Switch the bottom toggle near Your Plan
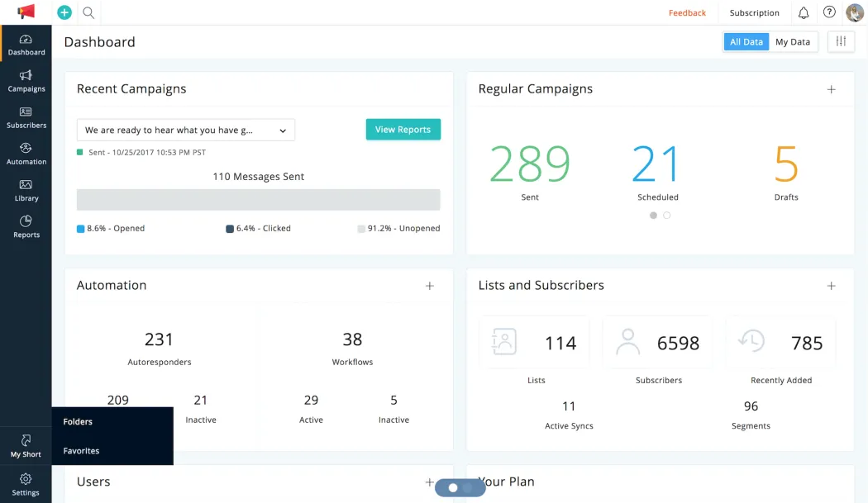 (460, 487)
